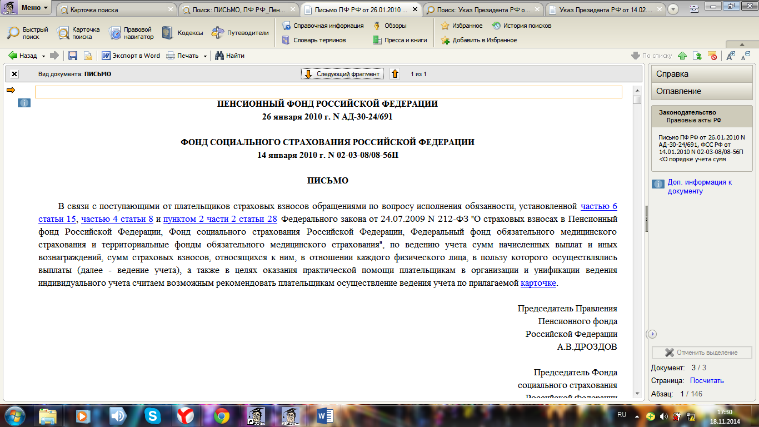Click the Windows Start button
This screenshot has width=759, height=427.
tap(15, 416)
